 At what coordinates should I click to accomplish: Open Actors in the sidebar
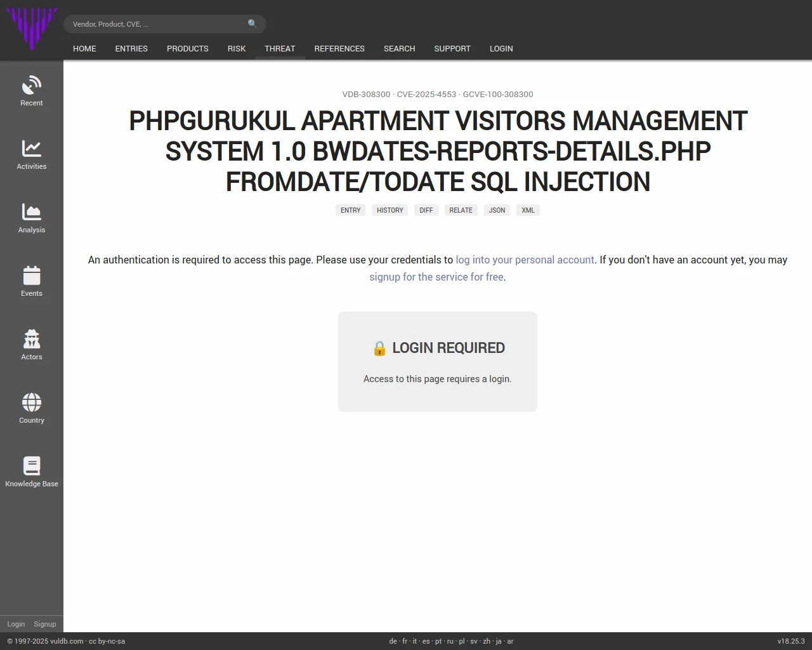32,346
